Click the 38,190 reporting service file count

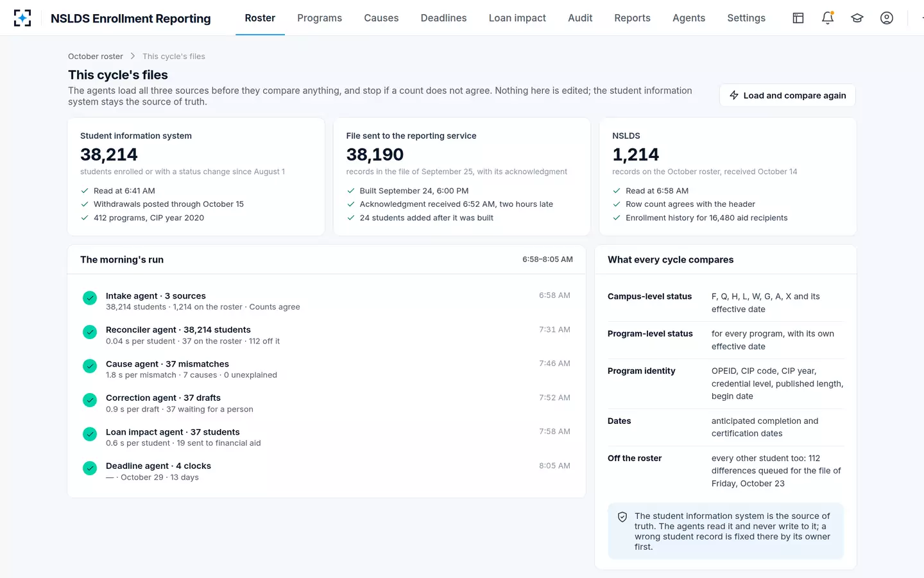375,155
